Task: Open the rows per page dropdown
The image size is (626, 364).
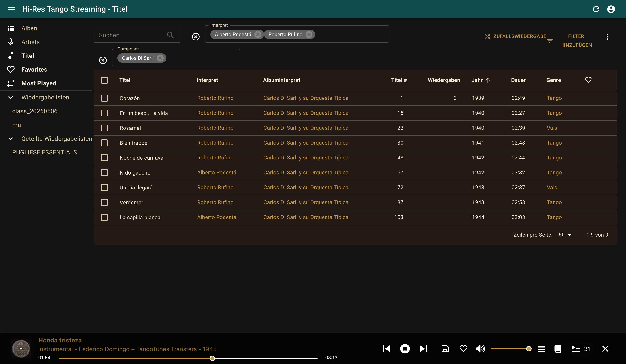Action: click(x=565, y=235)
